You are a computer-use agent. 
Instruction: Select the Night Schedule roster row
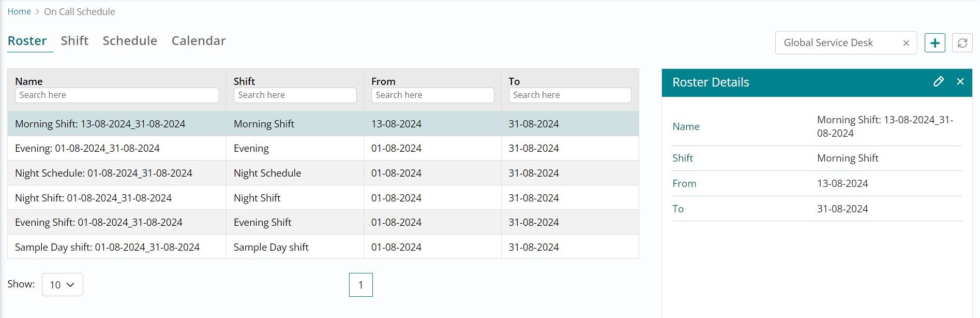tap(103, 174)
